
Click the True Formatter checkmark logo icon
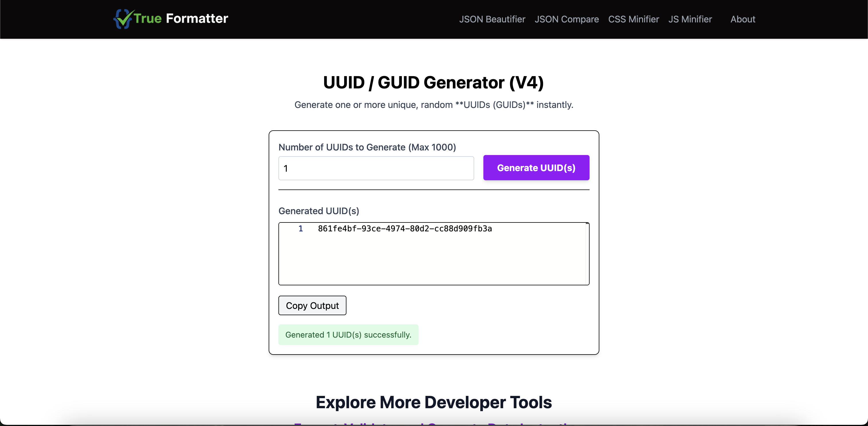tap(123, 19)
